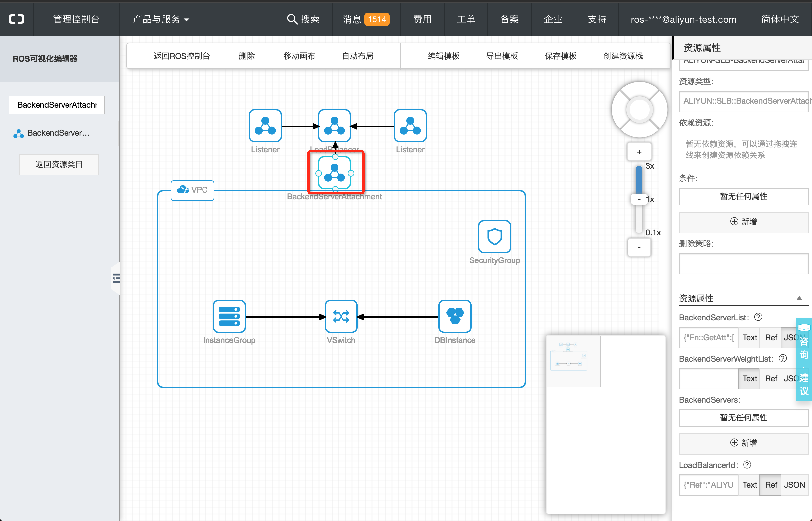Click the resource search field with BackendServerAttachment
This screenshot has width=812, height=521.
tap(57, 105)
